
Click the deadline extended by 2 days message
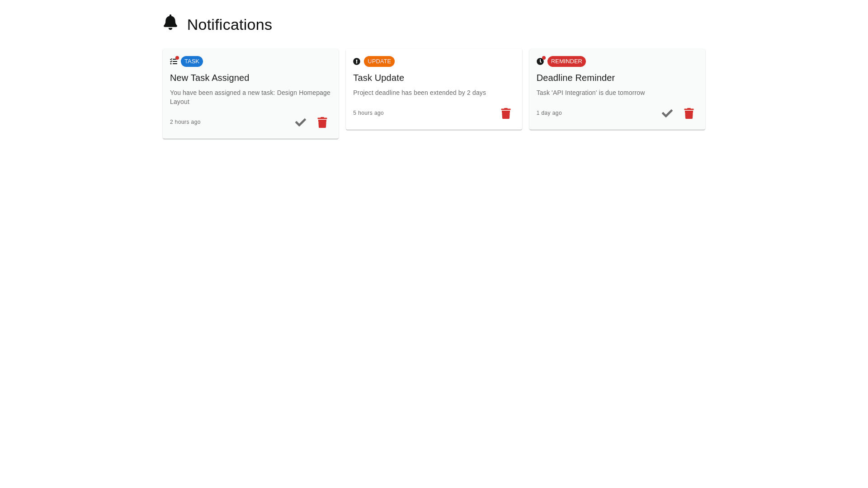419,93
